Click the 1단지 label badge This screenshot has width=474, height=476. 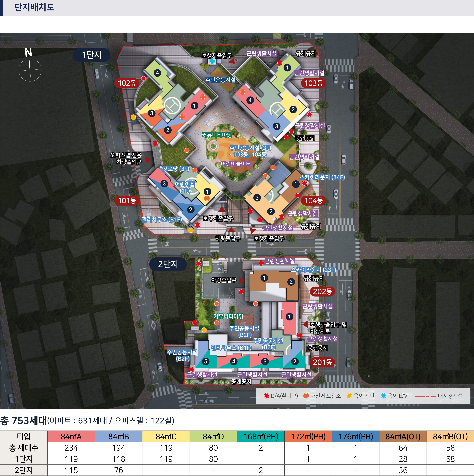pos(91,55)
